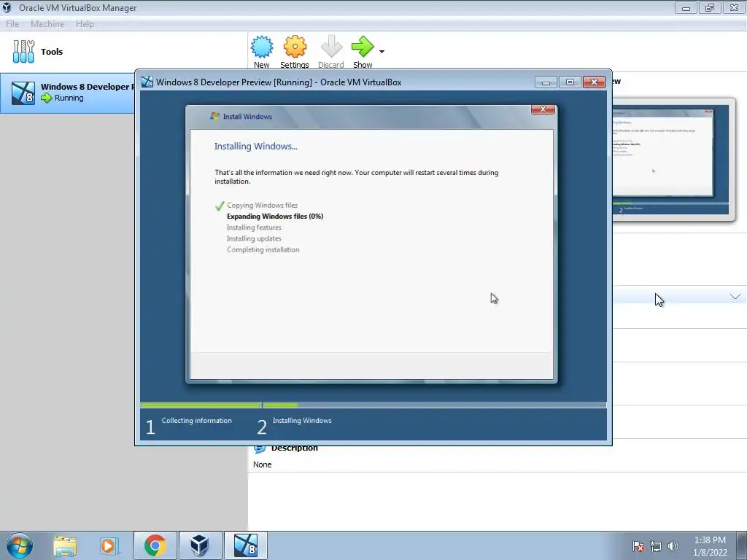Click the green Show arrow icon
747x560 pixels.
363,47
